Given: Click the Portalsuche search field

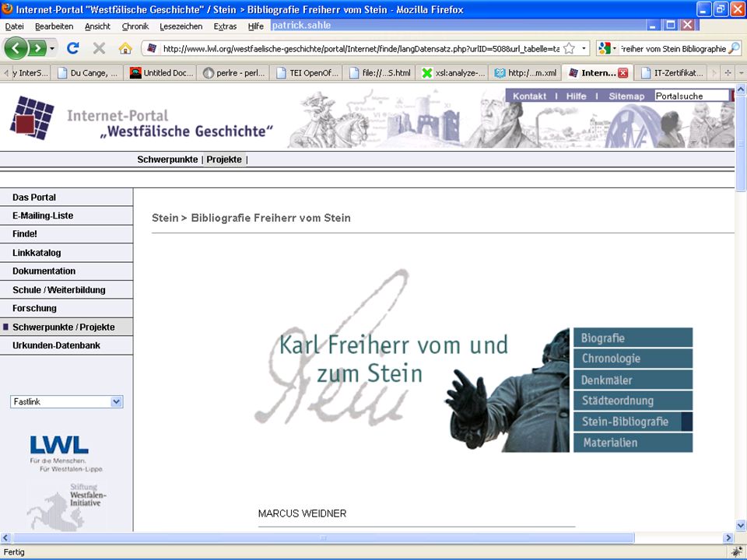Looking at the screenshot, I should 692,96.
